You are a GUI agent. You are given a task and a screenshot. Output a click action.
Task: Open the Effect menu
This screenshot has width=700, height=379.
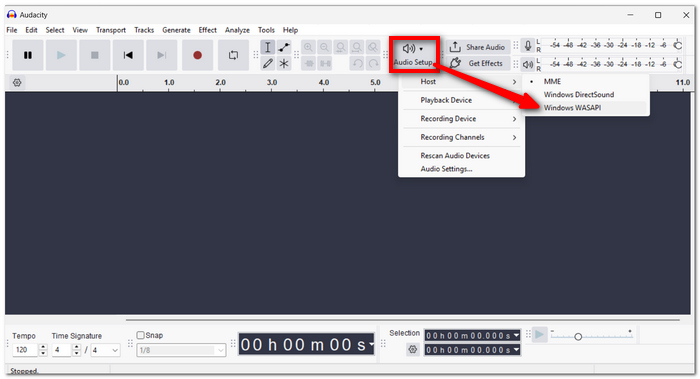click(208, 30)
